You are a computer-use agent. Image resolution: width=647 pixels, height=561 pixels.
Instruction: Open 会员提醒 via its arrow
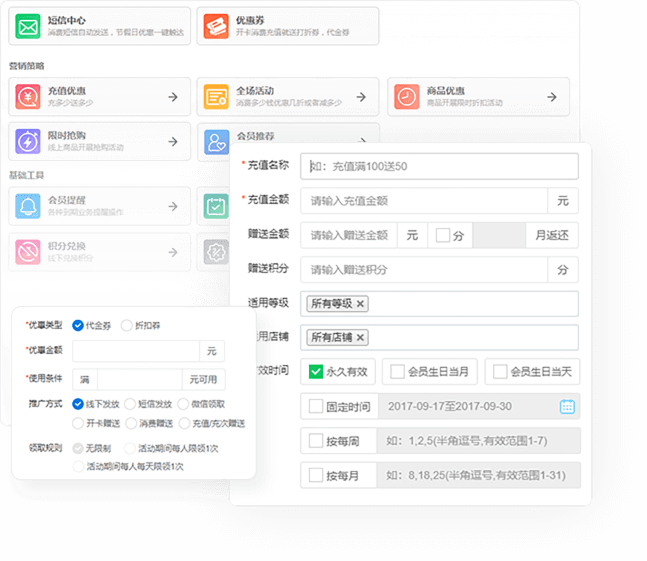tap(173, 206)
